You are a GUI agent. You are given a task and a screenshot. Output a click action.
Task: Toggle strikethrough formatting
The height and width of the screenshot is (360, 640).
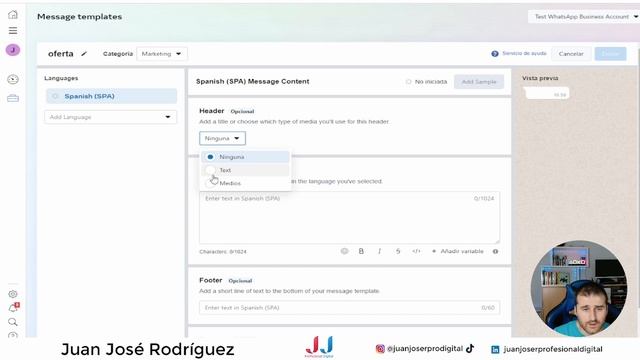point(398,251)
